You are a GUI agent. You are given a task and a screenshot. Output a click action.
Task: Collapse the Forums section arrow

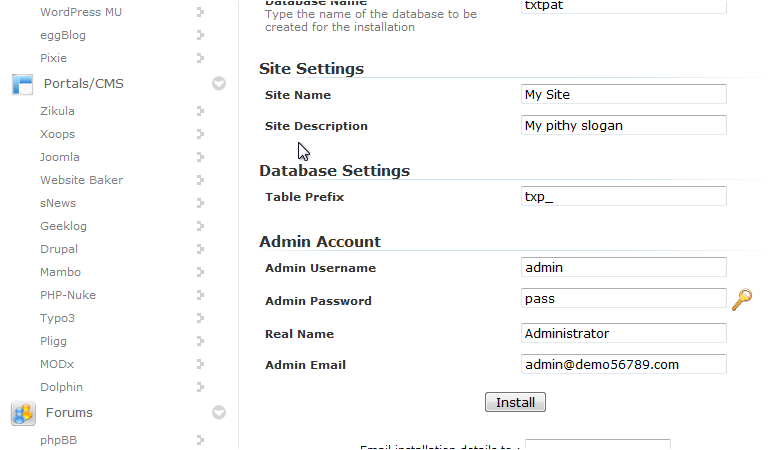point(219,412)
